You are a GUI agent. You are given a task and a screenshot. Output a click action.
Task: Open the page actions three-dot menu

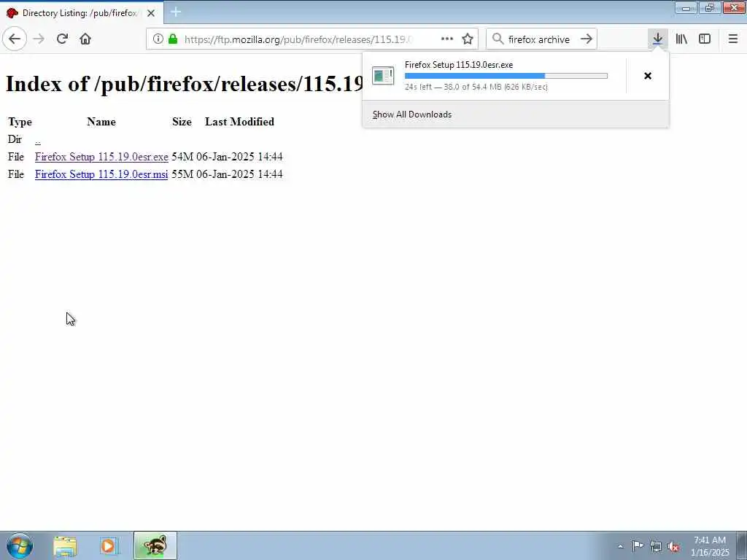point(447,39)
